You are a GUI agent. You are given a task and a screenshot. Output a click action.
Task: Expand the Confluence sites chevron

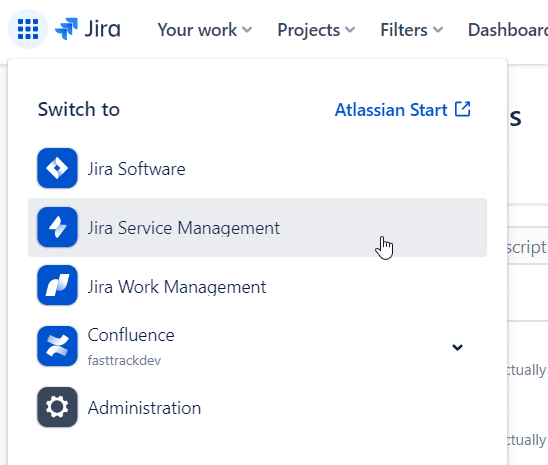(457, 347)
